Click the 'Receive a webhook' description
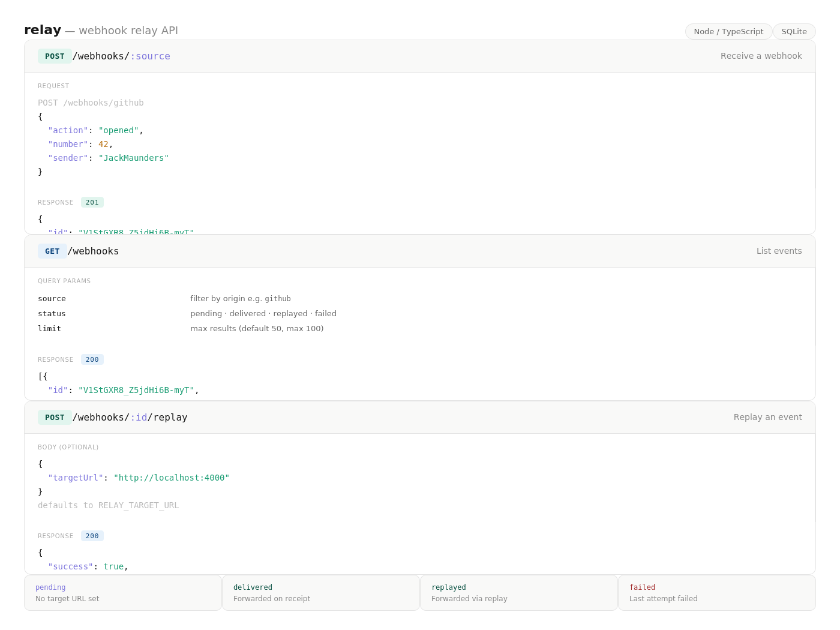 [761, 56]
